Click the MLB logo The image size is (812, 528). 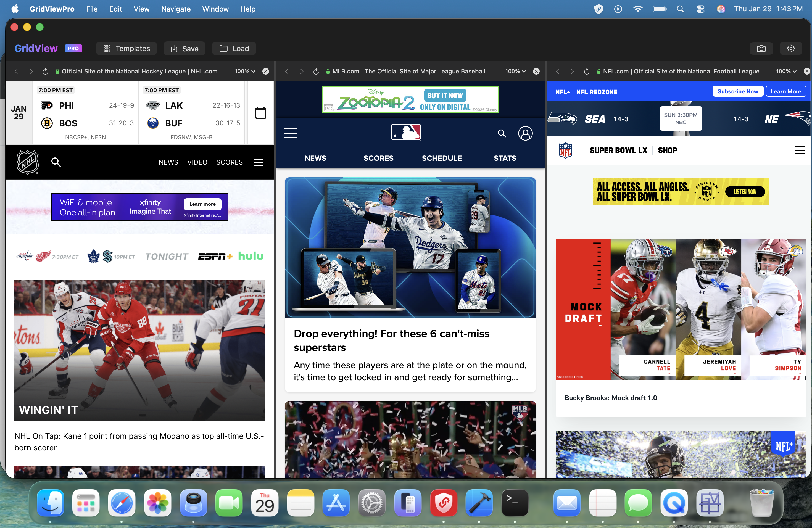[405, 132]
